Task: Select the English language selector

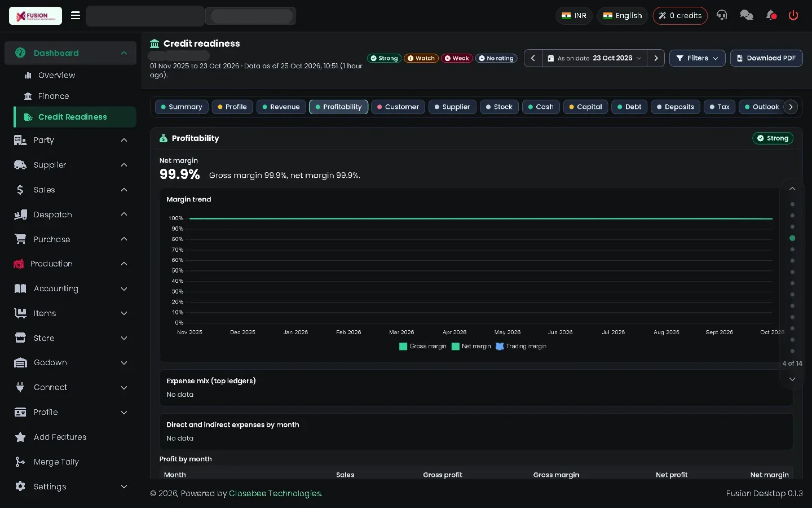Action: 623,15
